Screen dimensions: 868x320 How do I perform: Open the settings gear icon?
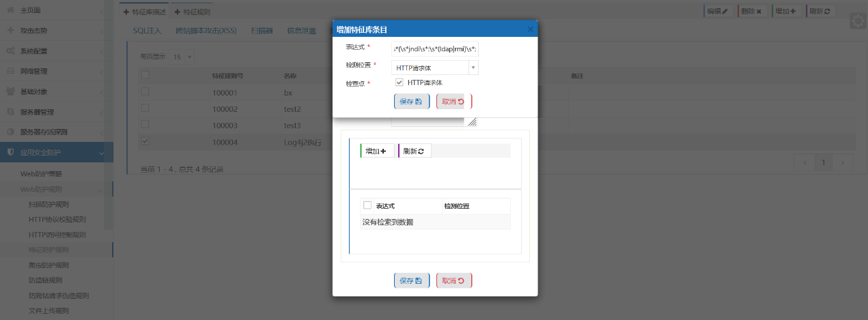[x=858, y=21]
